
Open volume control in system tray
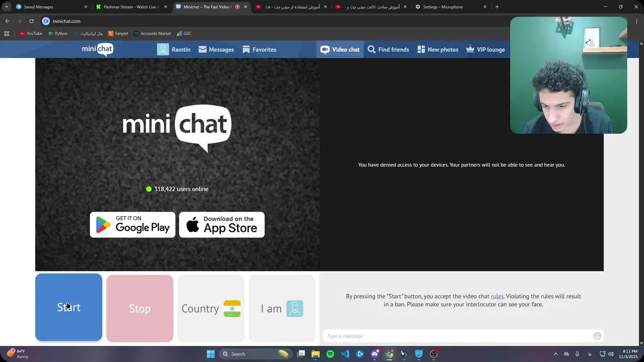[611, 354]
